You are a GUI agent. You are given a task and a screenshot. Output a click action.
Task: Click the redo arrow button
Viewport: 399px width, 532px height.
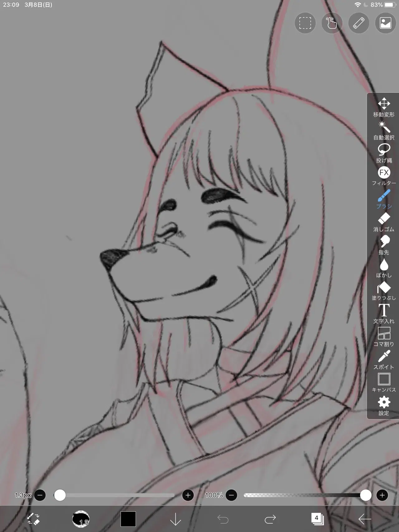[x=270, y=519]
